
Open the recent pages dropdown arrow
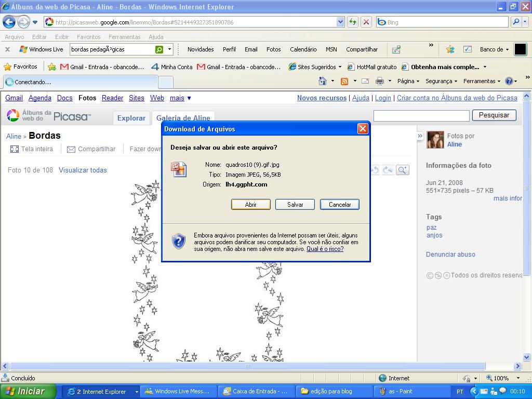click(35, 22)
